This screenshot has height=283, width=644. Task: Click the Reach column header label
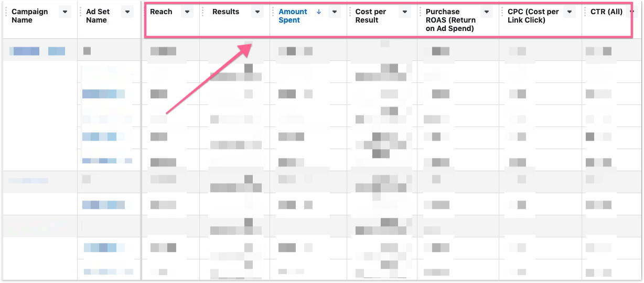[x=161, y=12]
